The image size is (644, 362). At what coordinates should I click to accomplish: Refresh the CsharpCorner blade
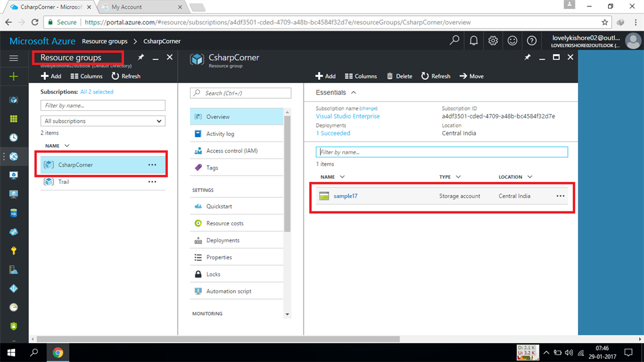point(436,76)
